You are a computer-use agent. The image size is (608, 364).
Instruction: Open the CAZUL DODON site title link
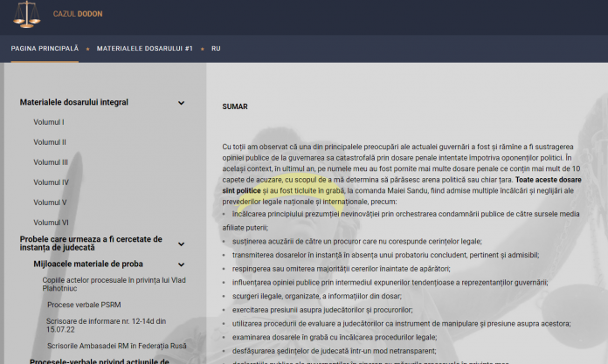tap(78, 14)
